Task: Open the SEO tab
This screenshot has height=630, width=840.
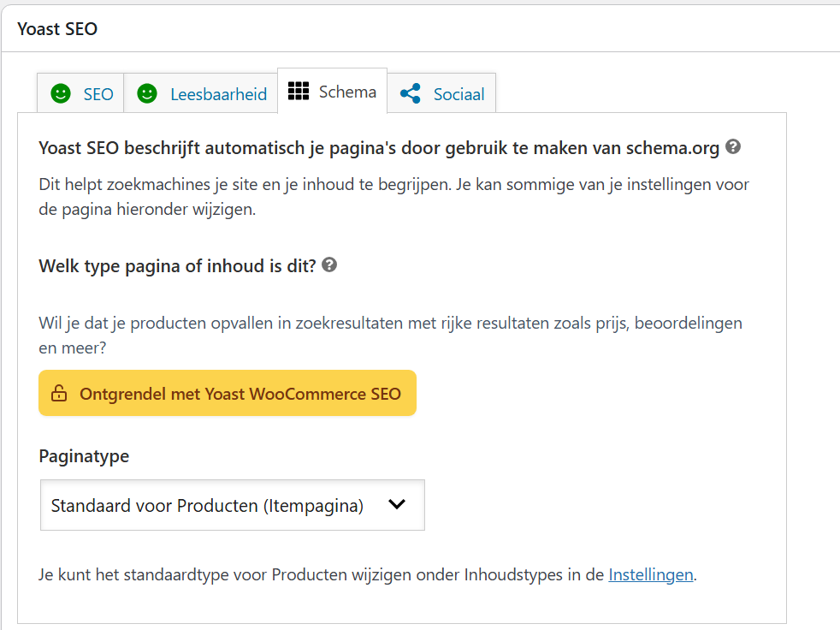Action: [80, 93]
